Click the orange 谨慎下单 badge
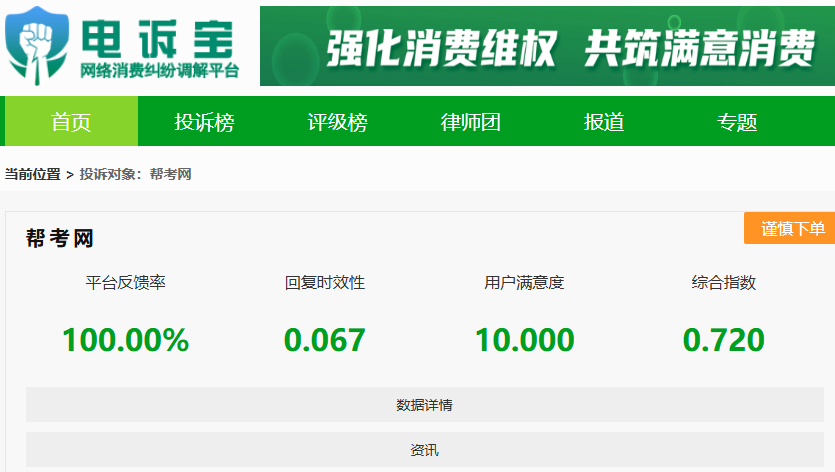Screen dimensions: 835x472 [x=790, y=229]
